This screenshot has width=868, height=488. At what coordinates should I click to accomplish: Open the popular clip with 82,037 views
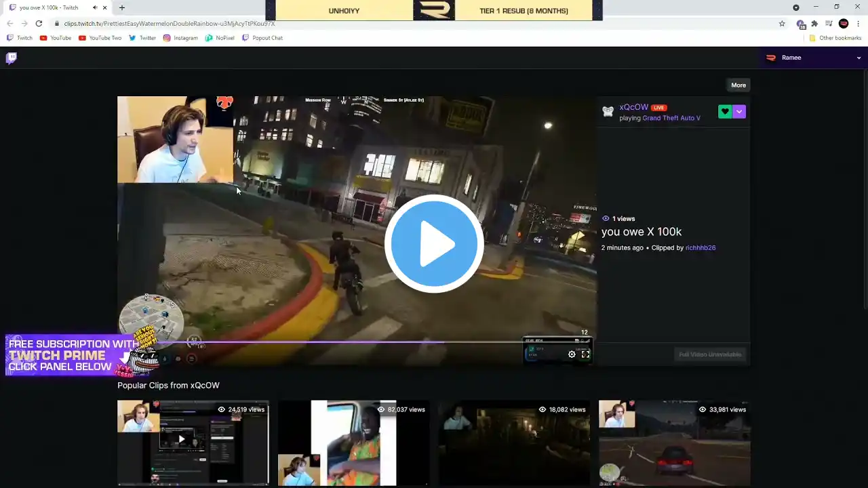(353, 443)
